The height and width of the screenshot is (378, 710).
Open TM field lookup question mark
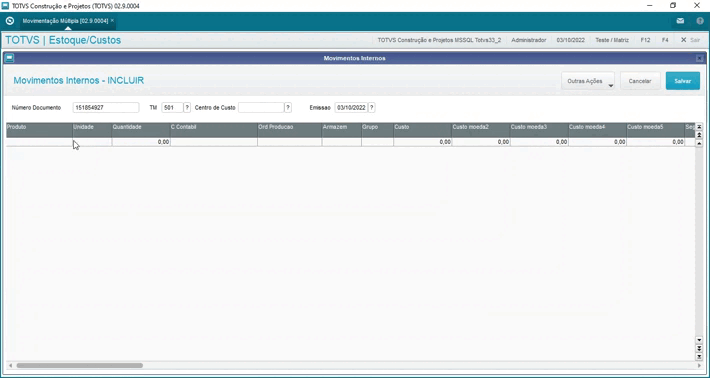pyautogui.click(x=187, y=108)
